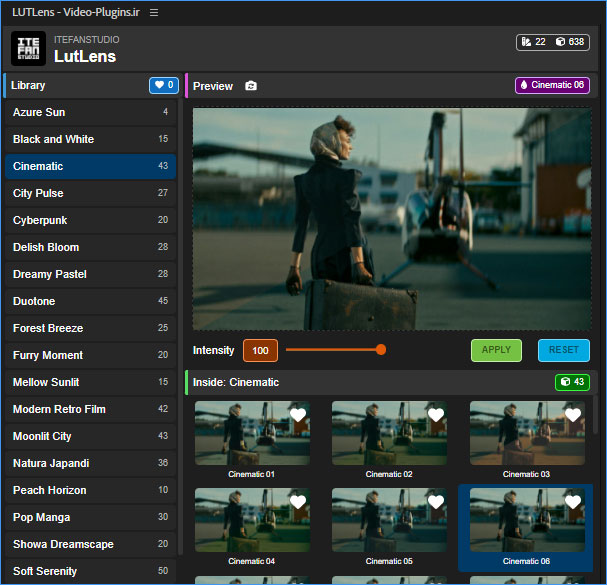Image resolution: width=607 pixels, height=585 pixels.
Task: Click the blue RESET button
Action: pos(564,350)
